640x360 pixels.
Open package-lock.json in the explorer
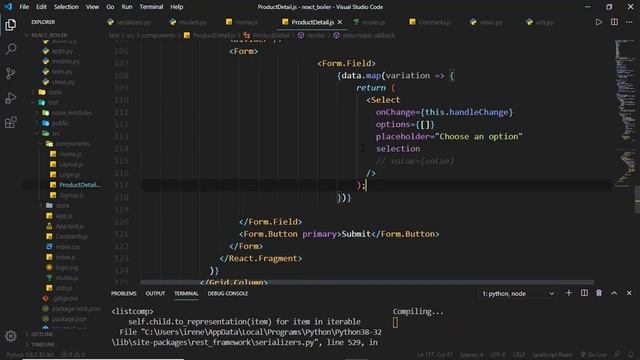[76, 309]
